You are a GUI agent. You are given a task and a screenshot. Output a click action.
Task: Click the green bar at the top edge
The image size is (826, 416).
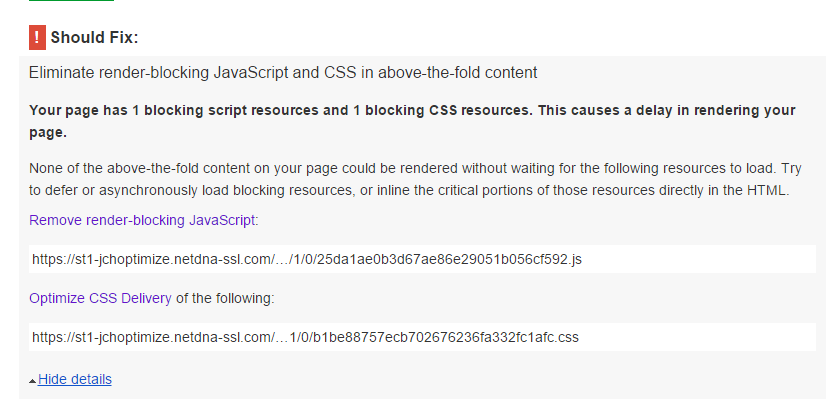71,1
